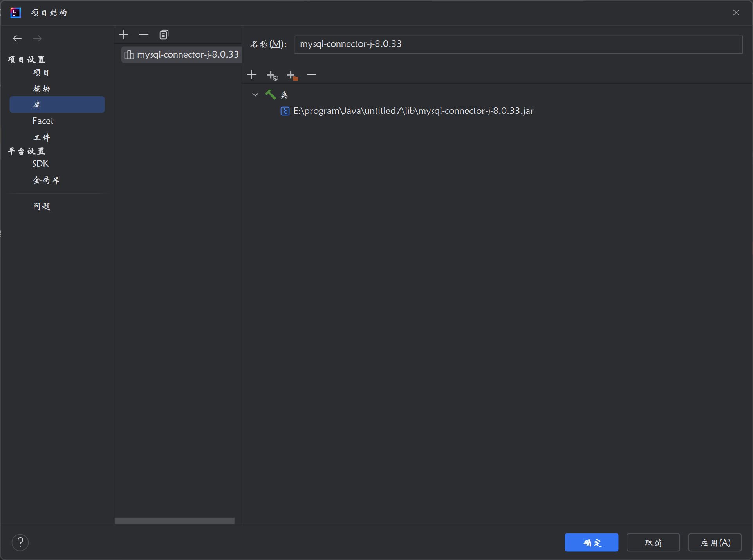
Task: Confirm with the 确定 button
Action: (x=591, y=542)
